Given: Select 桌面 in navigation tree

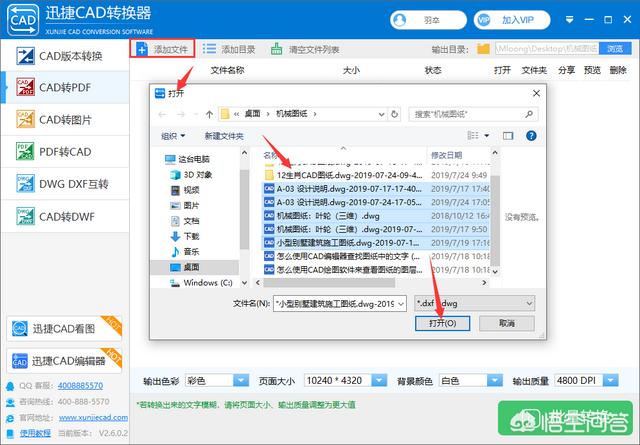Looking at the screenshot, I should 195,267.
